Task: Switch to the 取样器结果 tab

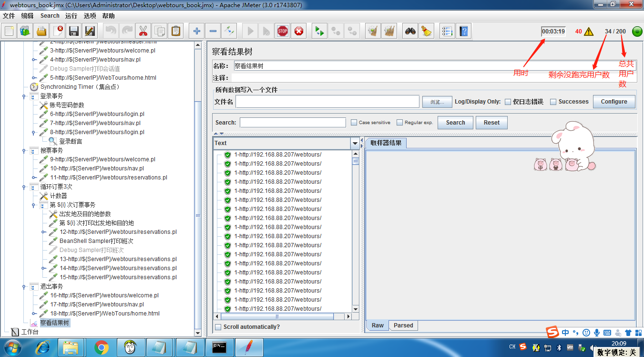Action: (386, 143)
